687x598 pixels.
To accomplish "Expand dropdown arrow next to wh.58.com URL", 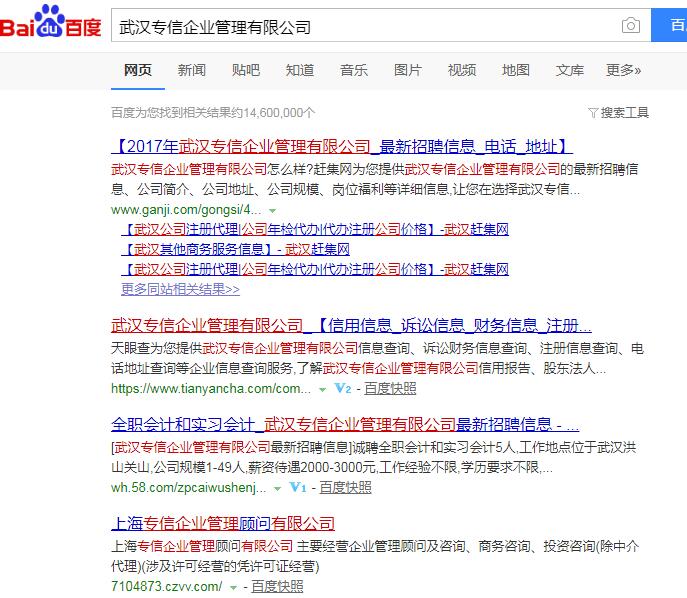I will click(277, 488).
